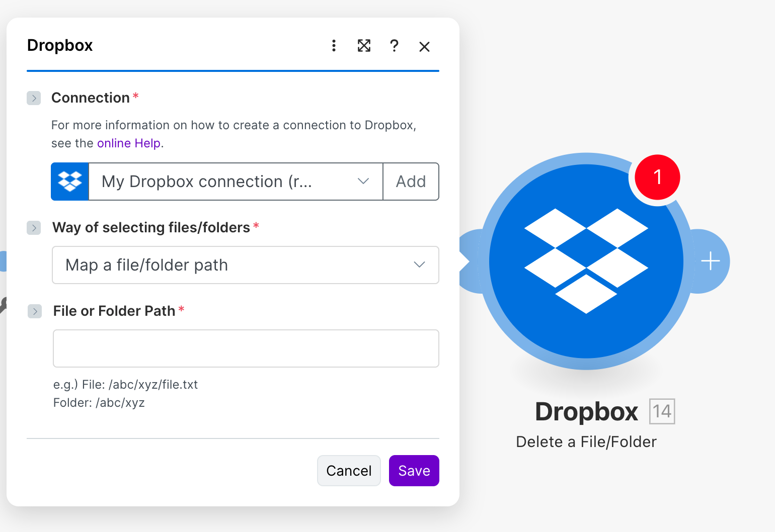This screenshot has width=775, height=532.
Task: Click the Dropbox module title on canvas
Action: pos(586,411)
